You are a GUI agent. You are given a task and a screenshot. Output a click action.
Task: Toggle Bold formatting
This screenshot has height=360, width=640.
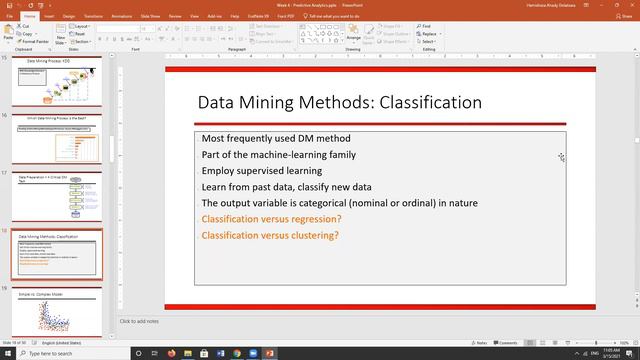coord(100,39)
